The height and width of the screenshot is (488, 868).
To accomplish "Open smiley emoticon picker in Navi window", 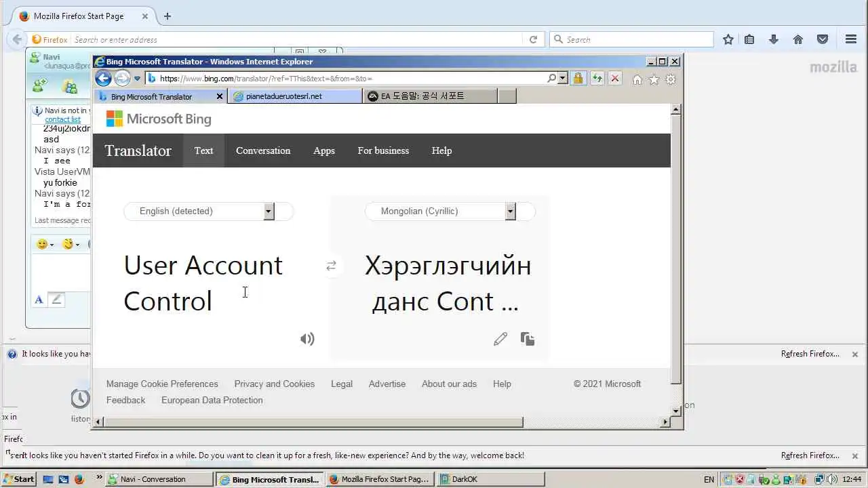I will point(45,244).
